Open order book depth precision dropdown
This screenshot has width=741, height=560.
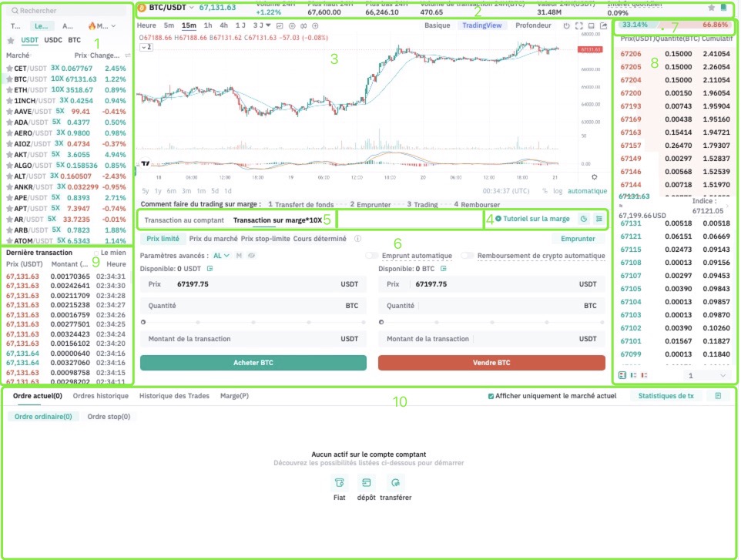tap(706, 376)
